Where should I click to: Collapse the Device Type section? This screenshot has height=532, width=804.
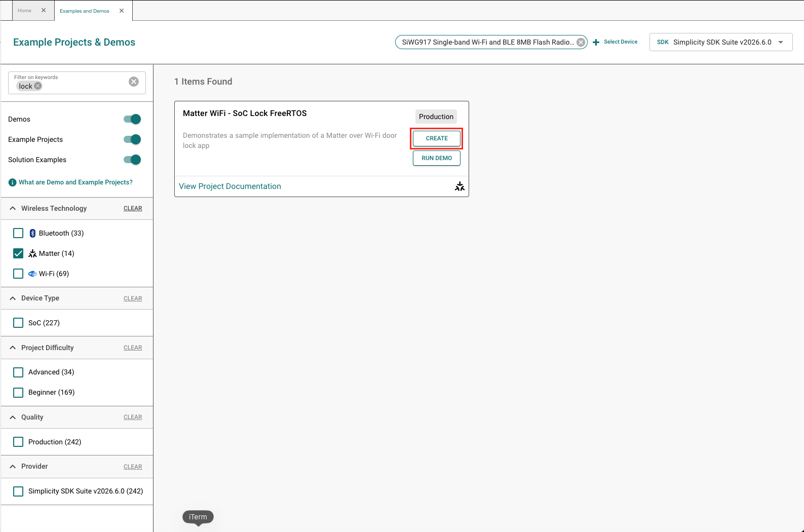pyautogui.click(x=13, y=298)
